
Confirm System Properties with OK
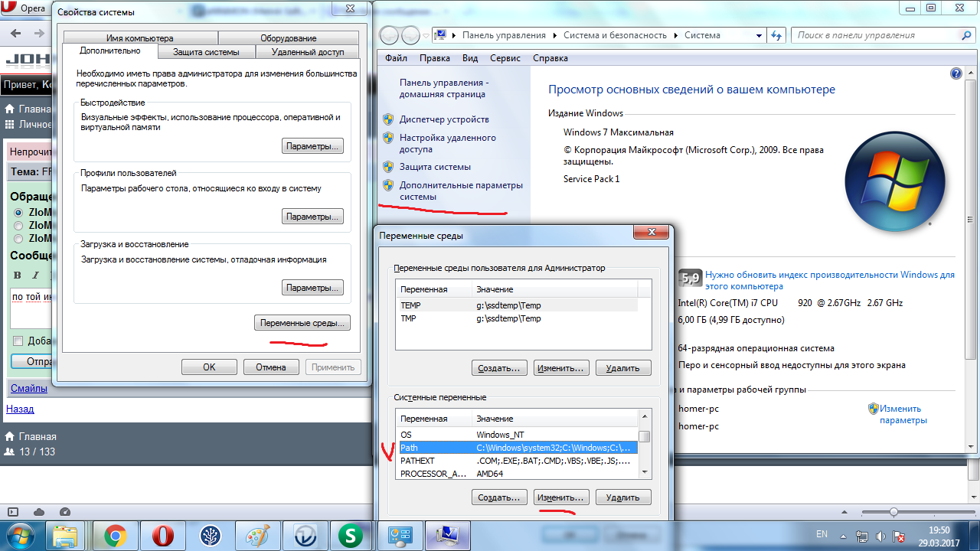[209, 367]
